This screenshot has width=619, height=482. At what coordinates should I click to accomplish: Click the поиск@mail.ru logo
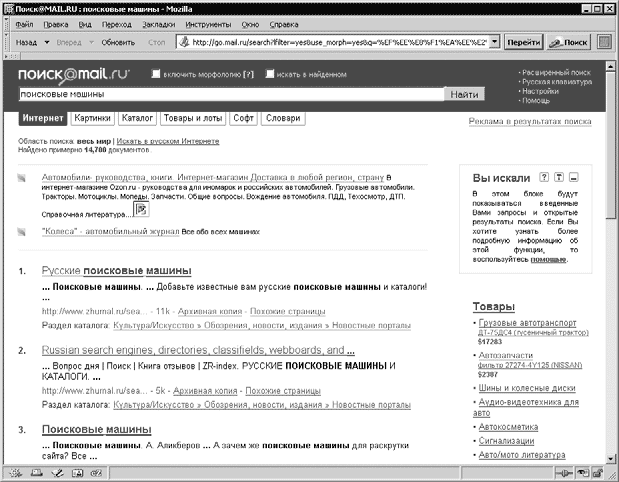(73, 75)
